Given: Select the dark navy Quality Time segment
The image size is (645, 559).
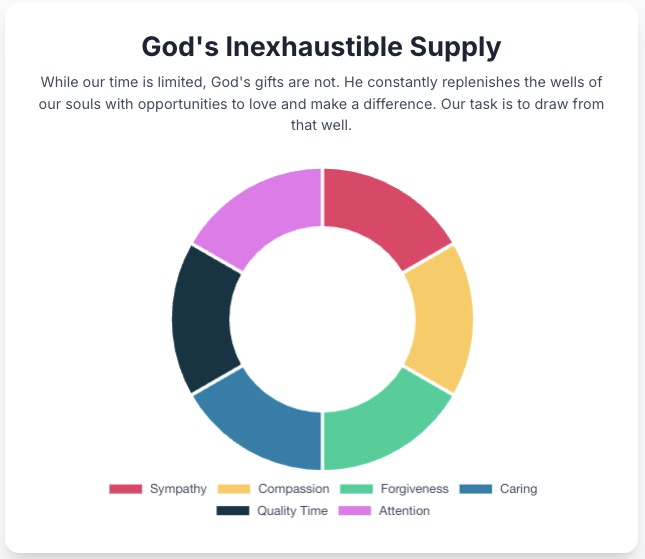Looking at the screenshot, I should [x=205, y=318].
